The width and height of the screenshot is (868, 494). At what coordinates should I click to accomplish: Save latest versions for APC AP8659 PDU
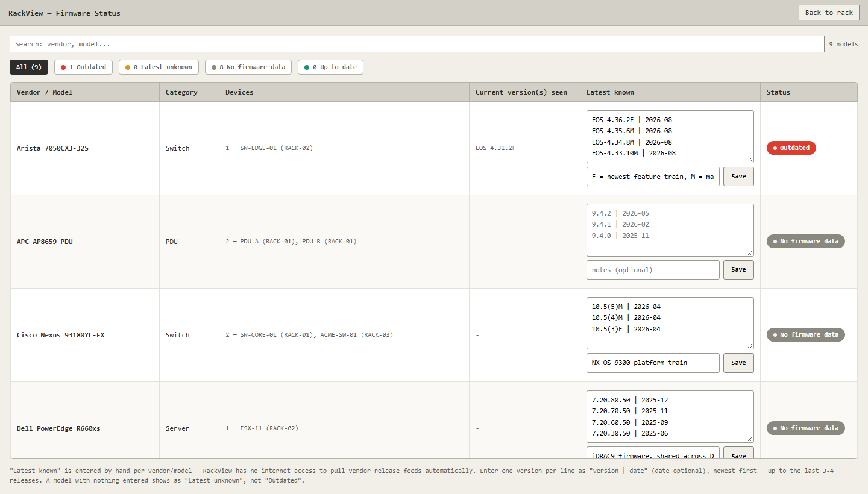pyautogui.click(x=738, y=270)
